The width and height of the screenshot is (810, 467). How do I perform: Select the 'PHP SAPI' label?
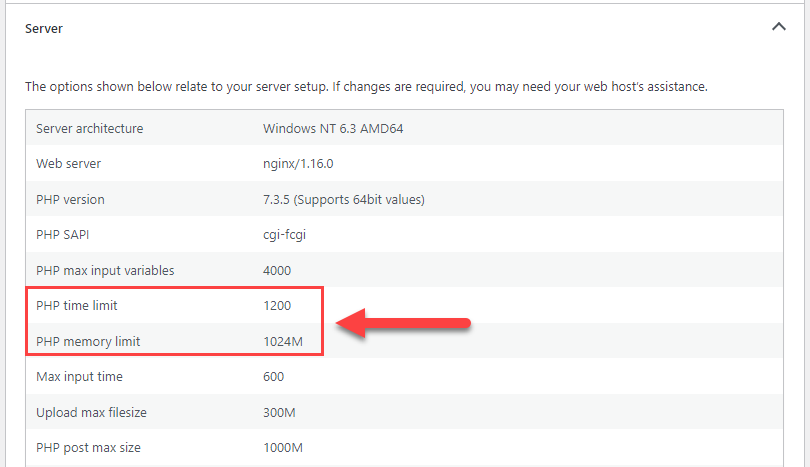coord(63,235)
